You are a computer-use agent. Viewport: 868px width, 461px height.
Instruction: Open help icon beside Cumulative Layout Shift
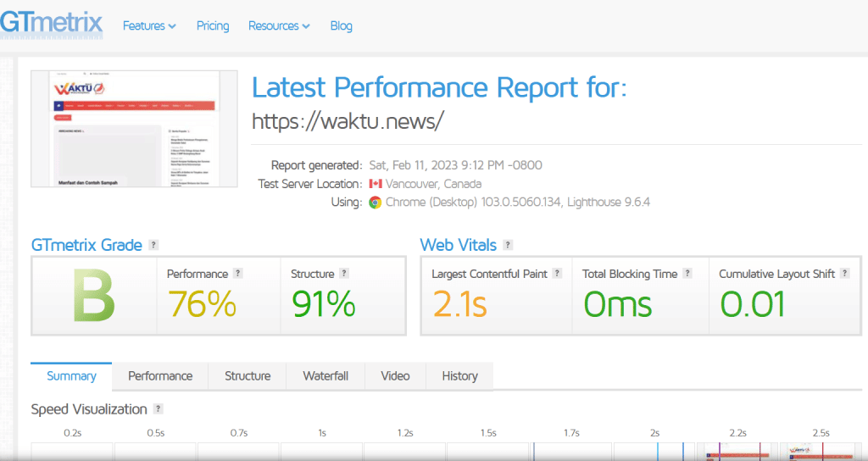pos(845,274)
